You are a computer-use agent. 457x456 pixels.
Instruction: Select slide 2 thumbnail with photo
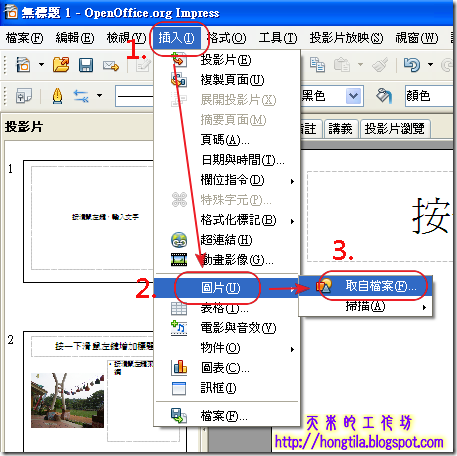[x=88, y=392]
